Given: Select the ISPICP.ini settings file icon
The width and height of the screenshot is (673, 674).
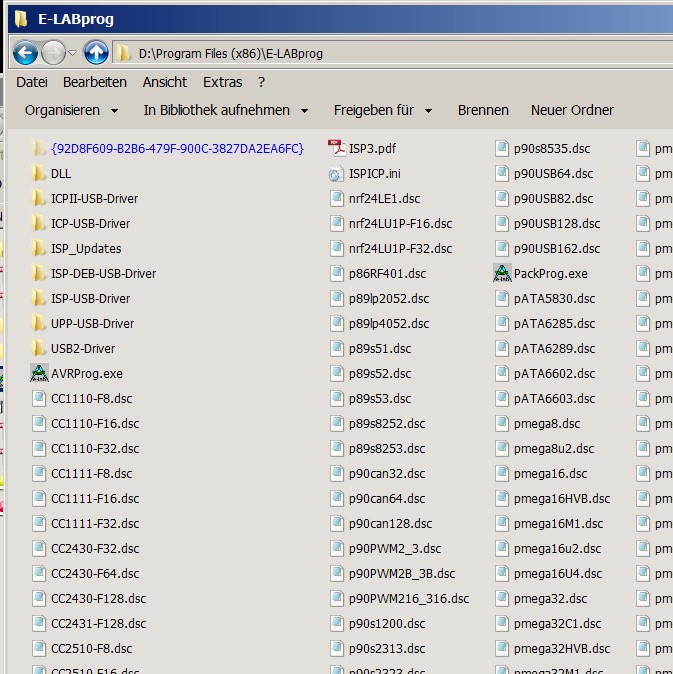Looking at the screenshot, I should coord(336,174).
